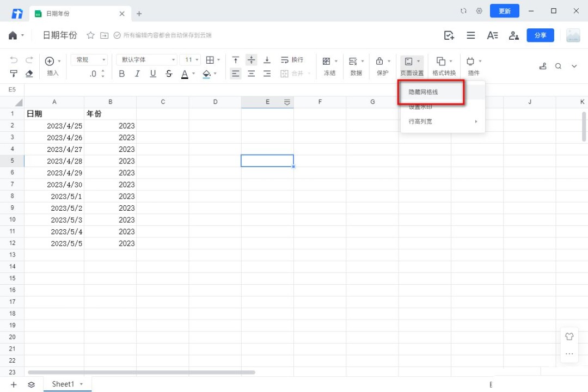Apply strikethrough formatting
This screenshot has height=392, width=588.
click(x=169, y=73)
